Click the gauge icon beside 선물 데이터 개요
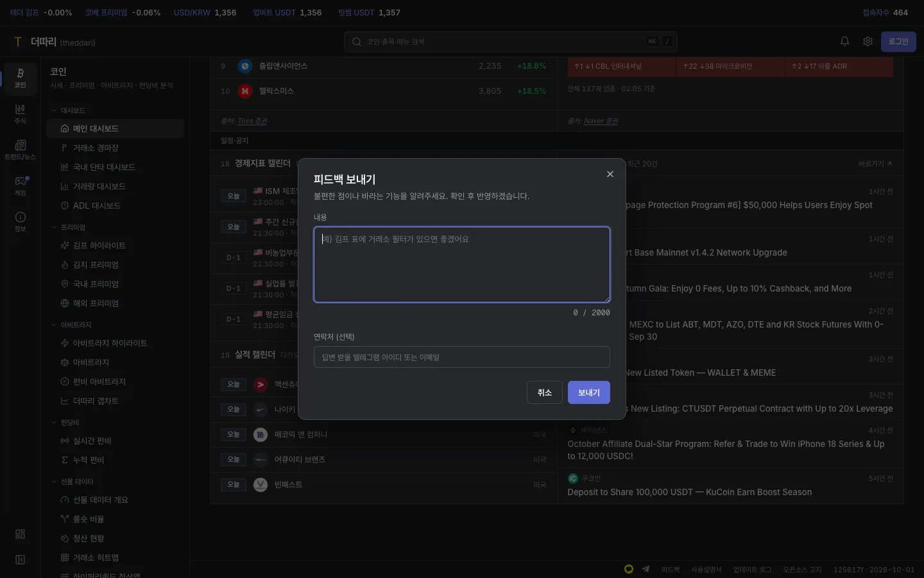 pos(65,500)
